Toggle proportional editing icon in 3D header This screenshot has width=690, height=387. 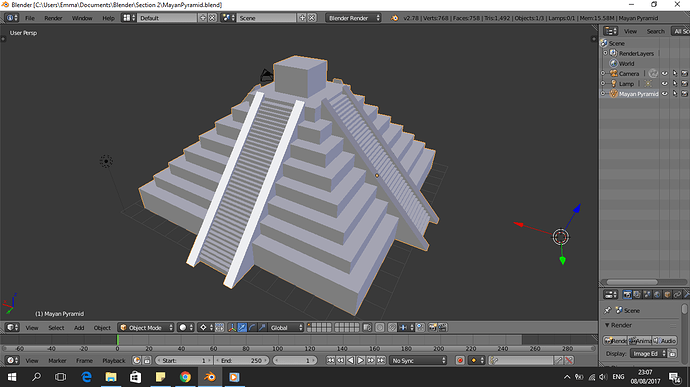coord(380,327)
